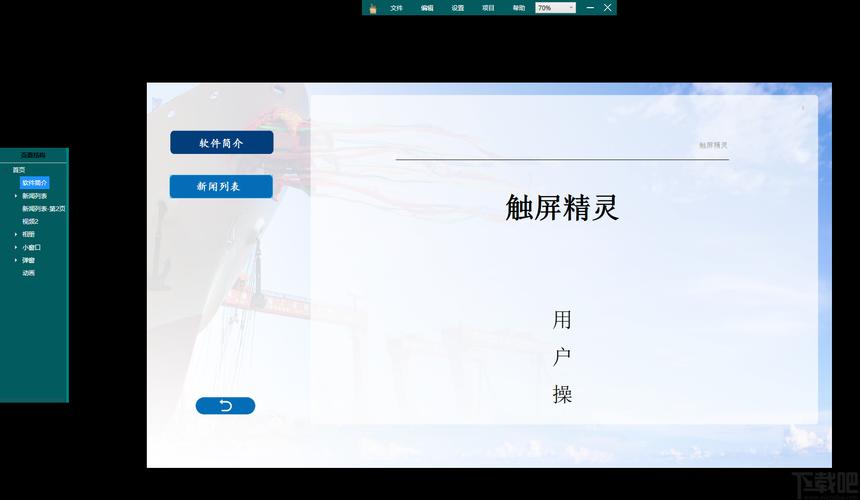The height and width of the screenshot is (500, 860).
Task: Expand the 小窗口 tree node arrow
Action: click(16, 247)
